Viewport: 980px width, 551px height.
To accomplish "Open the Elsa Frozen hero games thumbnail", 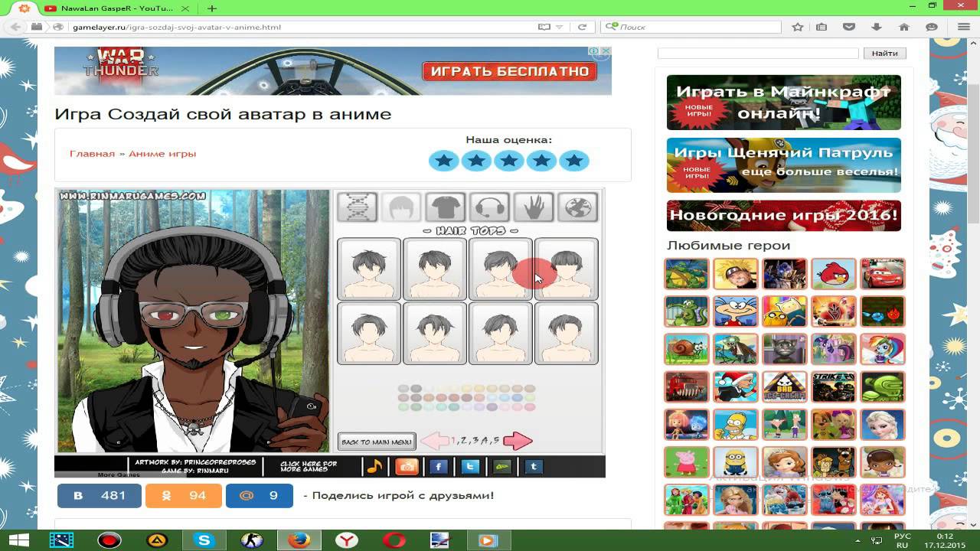I will pos(883,425).
